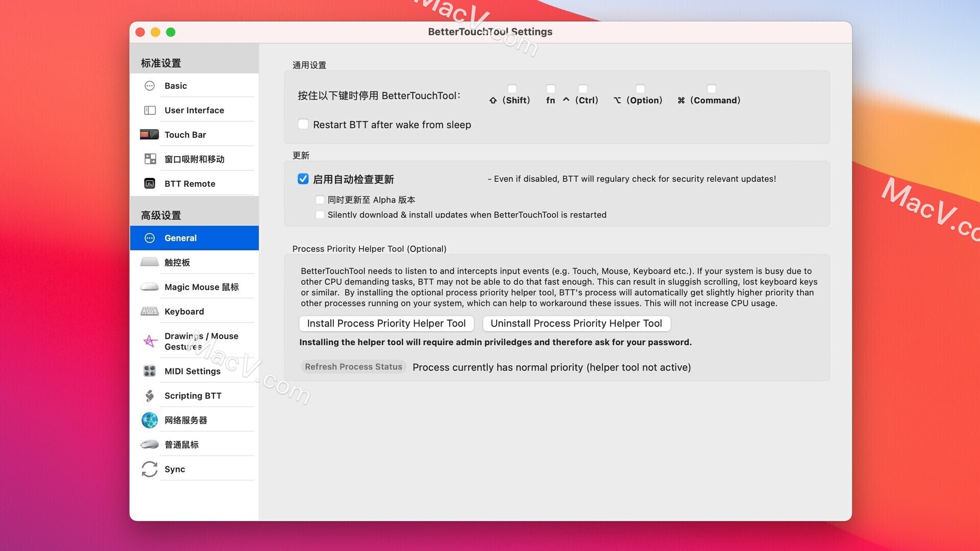The width and height of the screenshot is (980, 551).
Task: Click the normal mouse icon for 普通鼠标
Action: coord(150,444)
